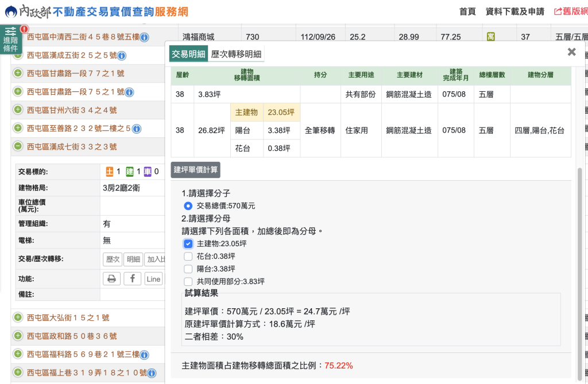The height and width of the screenshot is (384, 588).
Task: Open 資料下載及申請 in top navigation
Action: [x=514, y=11]
